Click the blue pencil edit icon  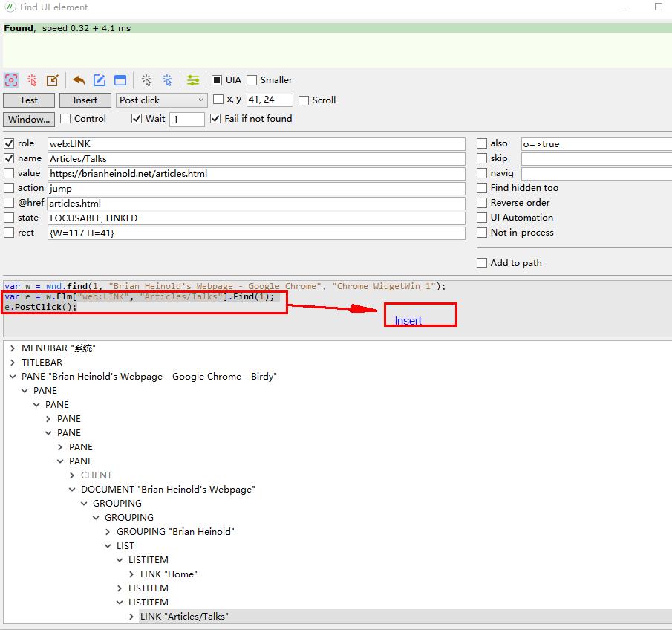click(100, 80)
